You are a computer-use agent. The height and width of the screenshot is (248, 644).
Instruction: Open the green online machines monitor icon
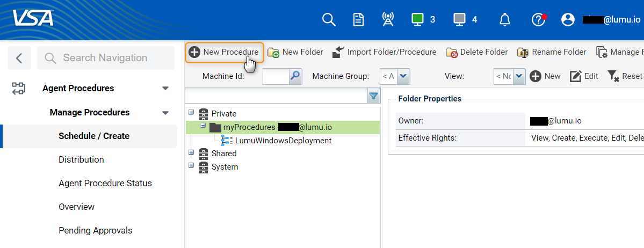(417, 19)
